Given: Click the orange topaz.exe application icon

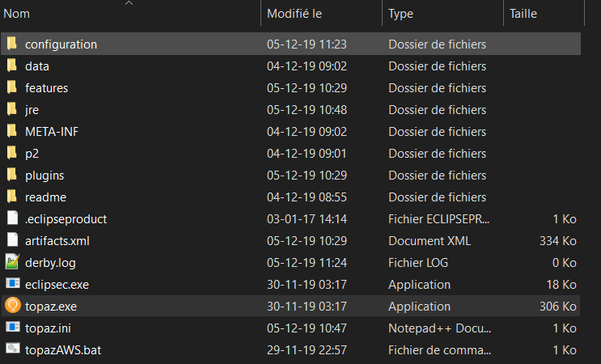Looking at the screenshot, I should [13, 306].
